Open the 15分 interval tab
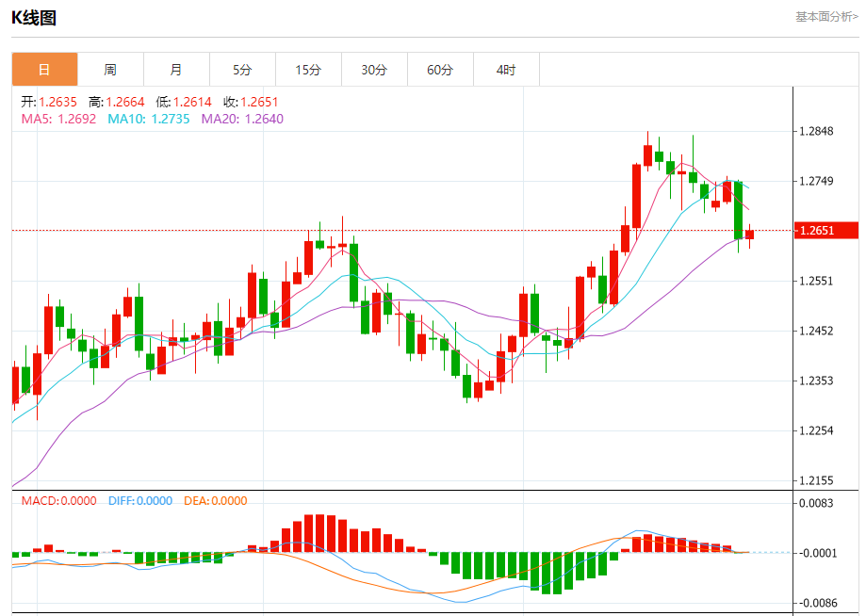Image resolution: width=866 pixels, height=616 pixels. click(308, 70)
